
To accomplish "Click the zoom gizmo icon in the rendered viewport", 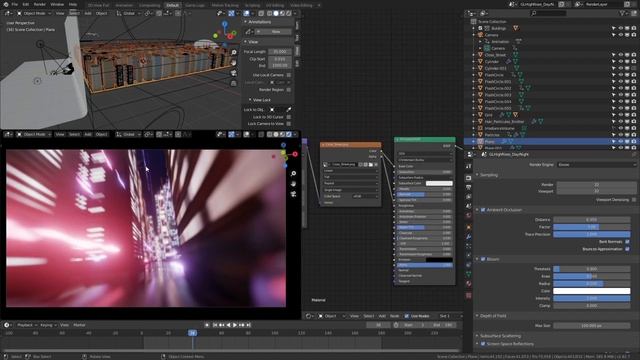I will tap(293, 174).
